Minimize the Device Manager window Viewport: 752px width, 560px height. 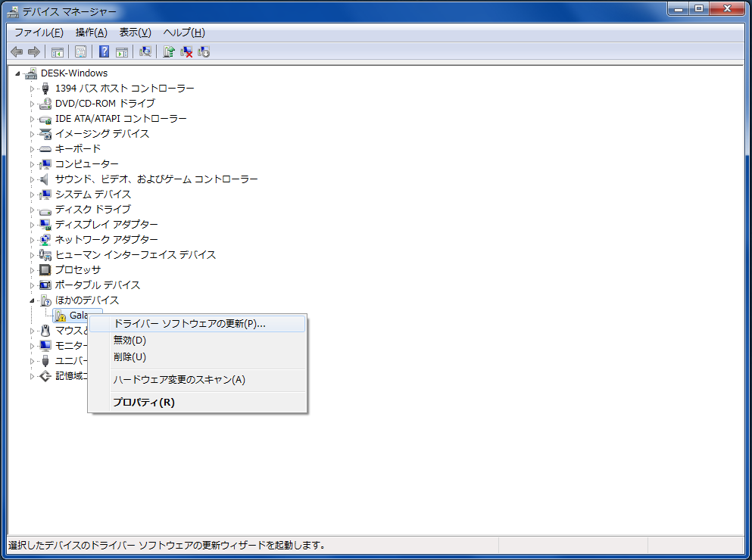click(x=679, y=8)
